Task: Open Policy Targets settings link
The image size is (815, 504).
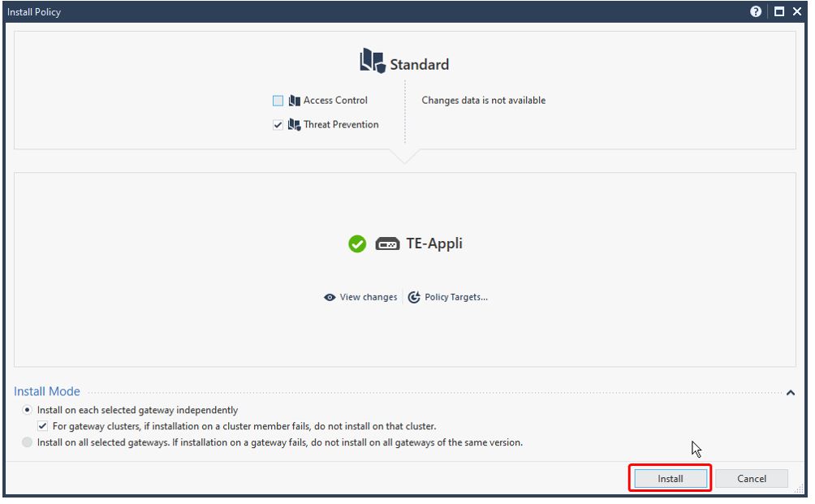Action: [456, 297]
